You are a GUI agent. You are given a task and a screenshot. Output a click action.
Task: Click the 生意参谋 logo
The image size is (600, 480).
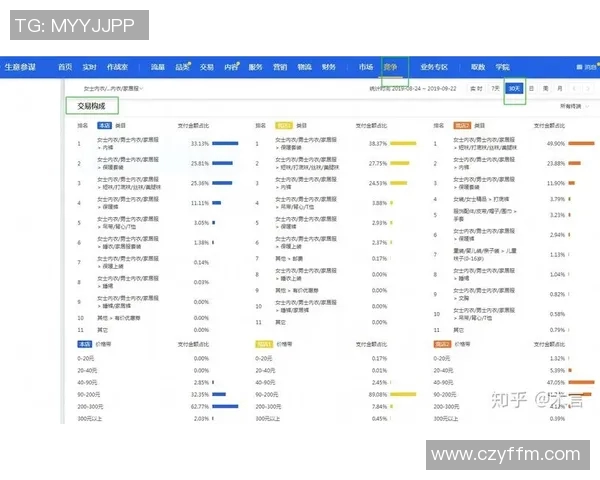21,67
